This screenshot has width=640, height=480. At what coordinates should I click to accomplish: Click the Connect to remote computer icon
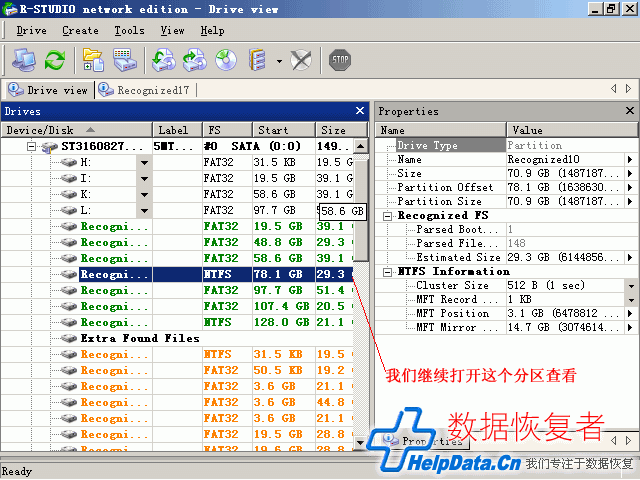[24, 60]
